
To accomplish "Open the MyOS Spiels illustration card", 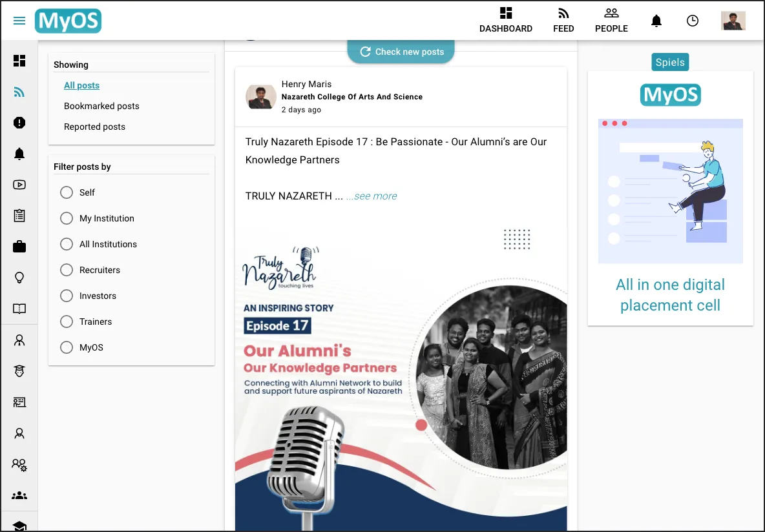I will click(x=671, y=191).
